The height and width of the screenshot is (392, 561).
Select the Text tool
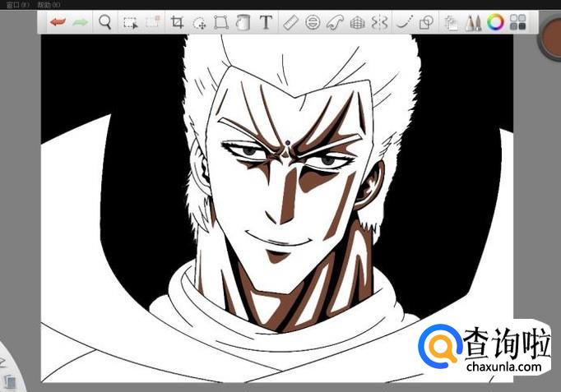click(266, 22)
